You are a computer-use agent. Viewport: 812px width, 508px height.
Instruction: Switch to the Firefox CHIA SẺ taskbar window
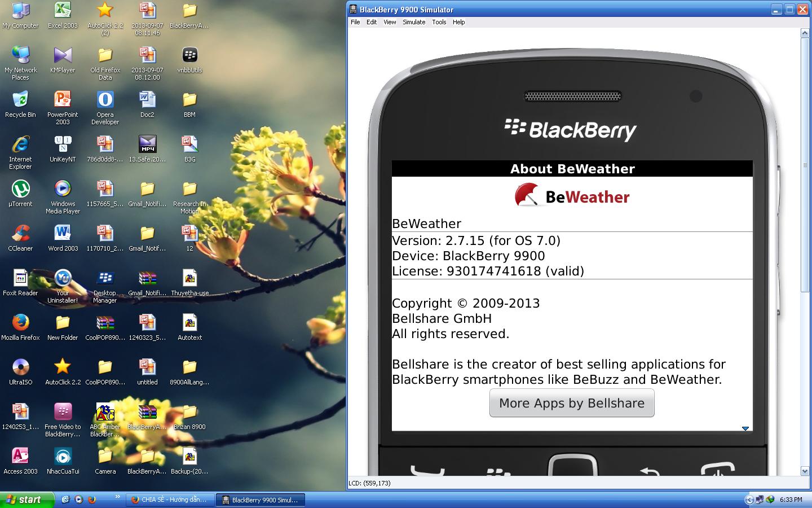click(169, 500)
